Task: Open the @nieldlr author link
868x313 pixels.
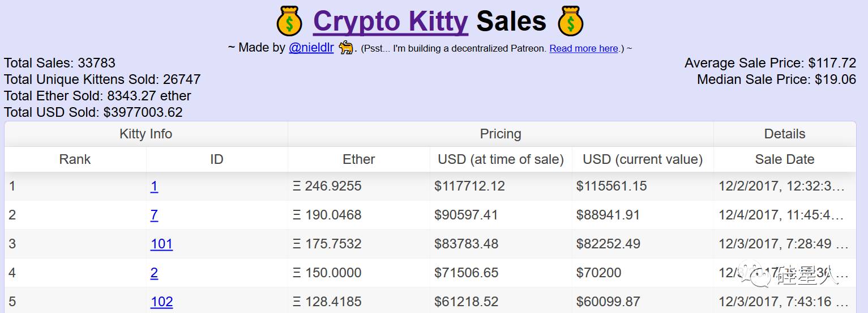Action: coord(311,48)
